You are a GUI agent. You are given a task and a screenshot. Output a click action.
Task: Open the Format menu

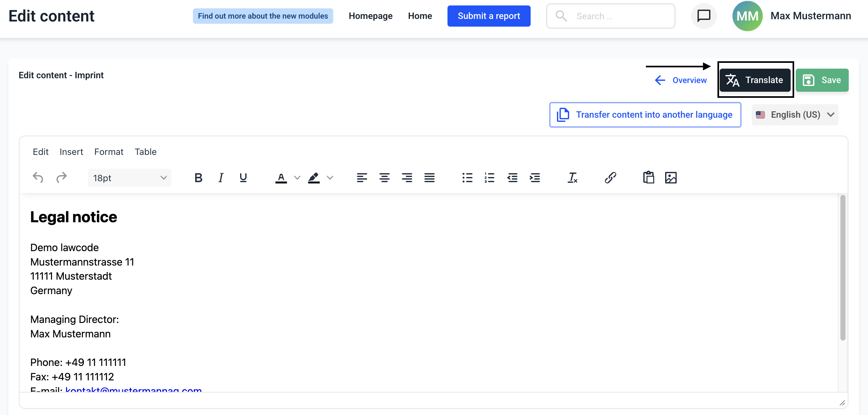coord(108,152)
